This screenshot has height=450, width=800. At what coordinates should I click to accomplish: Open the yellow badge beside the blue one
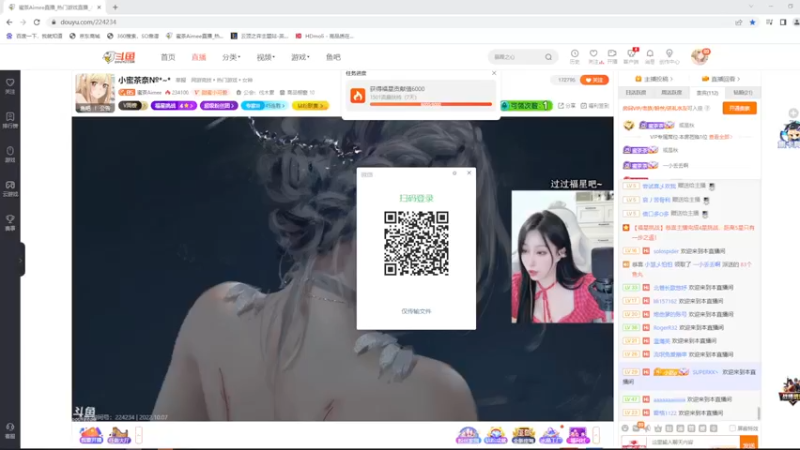(x=310, y=106)
